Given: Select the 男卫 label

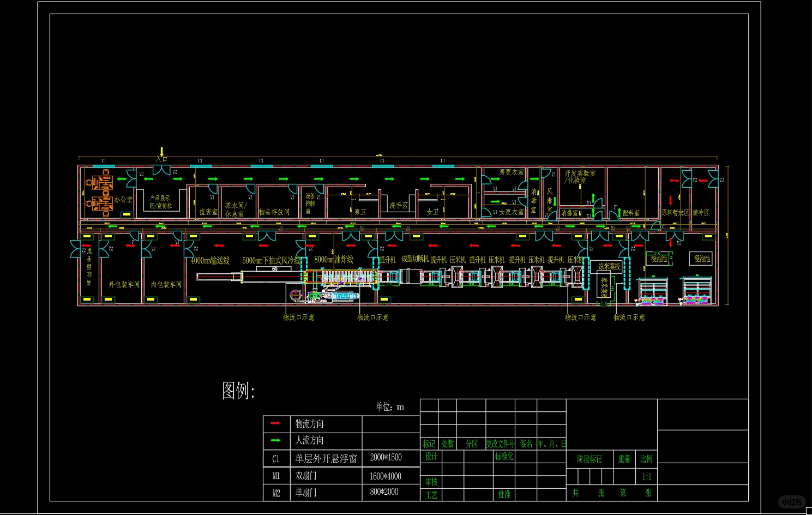Looking at the screenshot, I should coord(360,212).
